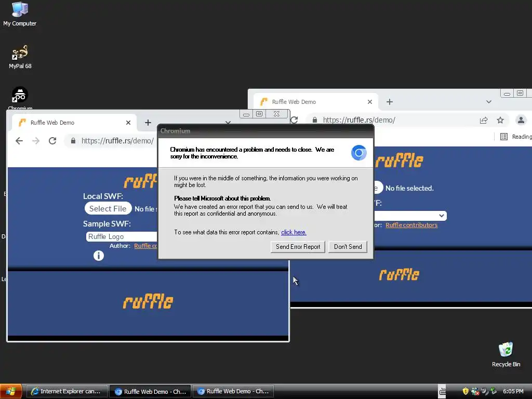
Task: Open Windows Start menu
Action: pos(11,391)
